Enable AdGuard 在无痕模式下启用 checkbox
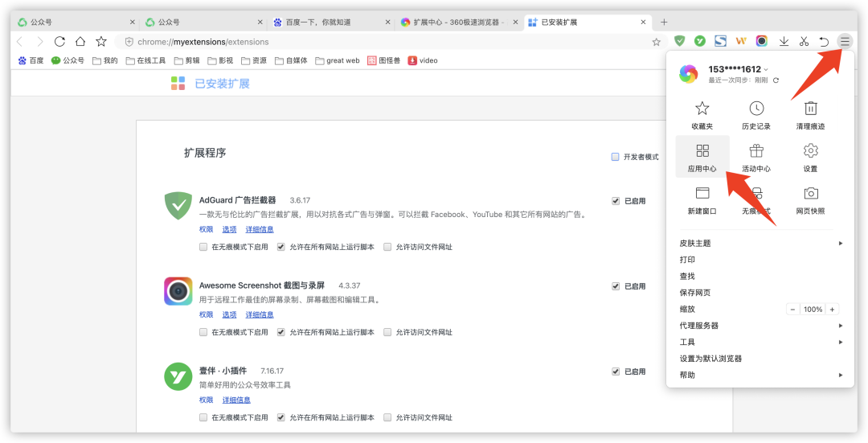868x443 pixels. (x=203, y=247)
